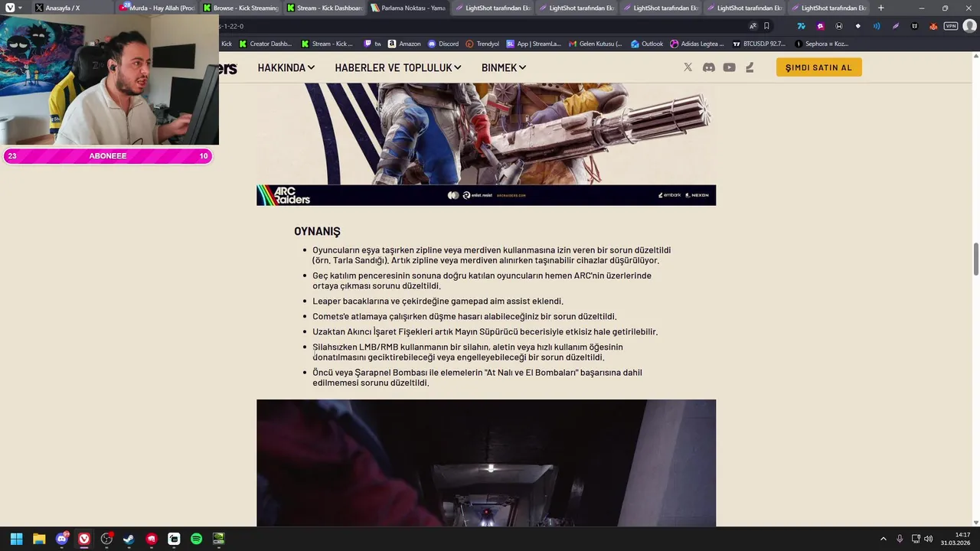This screenshot has height=551, width=980.
Task: Open a new browser tab
Action: 880,8
